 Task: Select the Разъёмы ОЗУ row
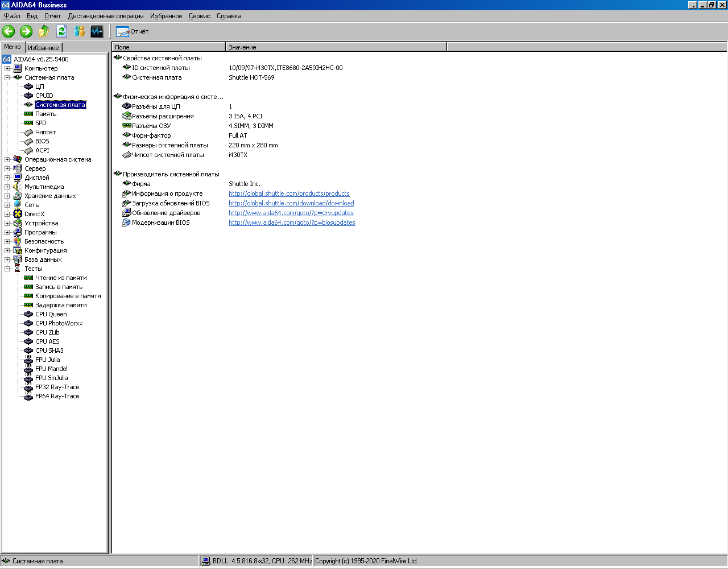pos(420,126)
